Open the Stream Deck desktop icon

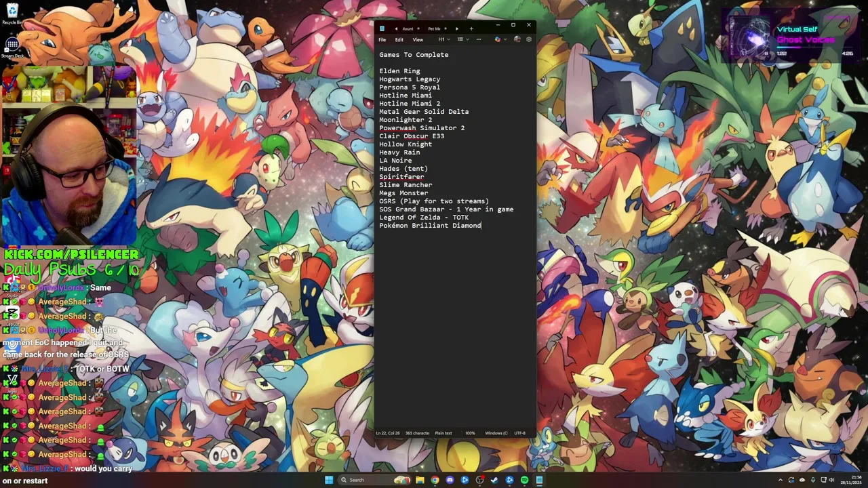coord(12,48)
